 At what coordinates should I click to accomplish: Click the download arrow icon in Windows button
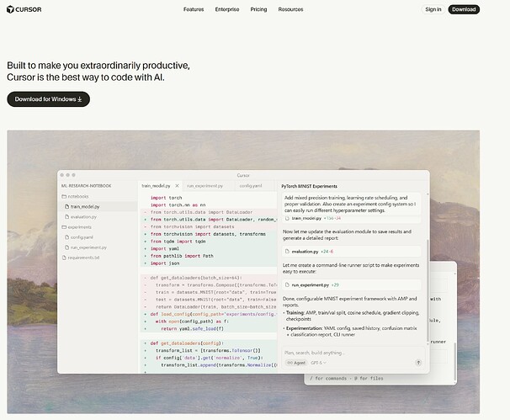coord(80,99)
